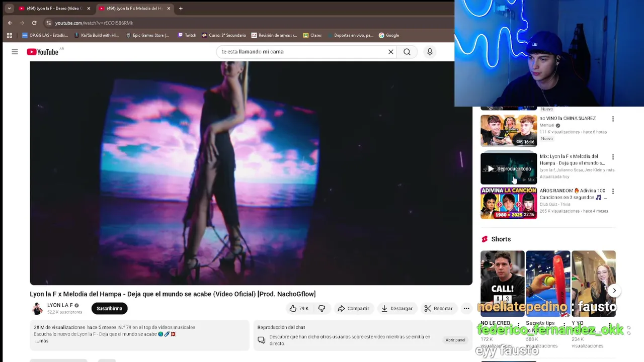Close the Lyon la F x Melodia tab
The width and height of the screenshot is (644, 362).
click(169, 8)
